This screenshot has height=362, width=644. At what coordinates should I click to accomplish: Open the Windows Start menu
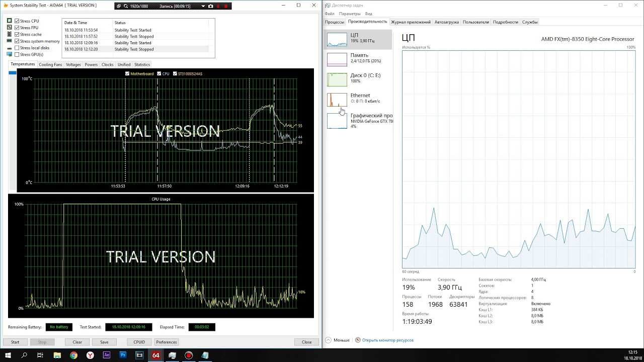[x=8, y=355]
